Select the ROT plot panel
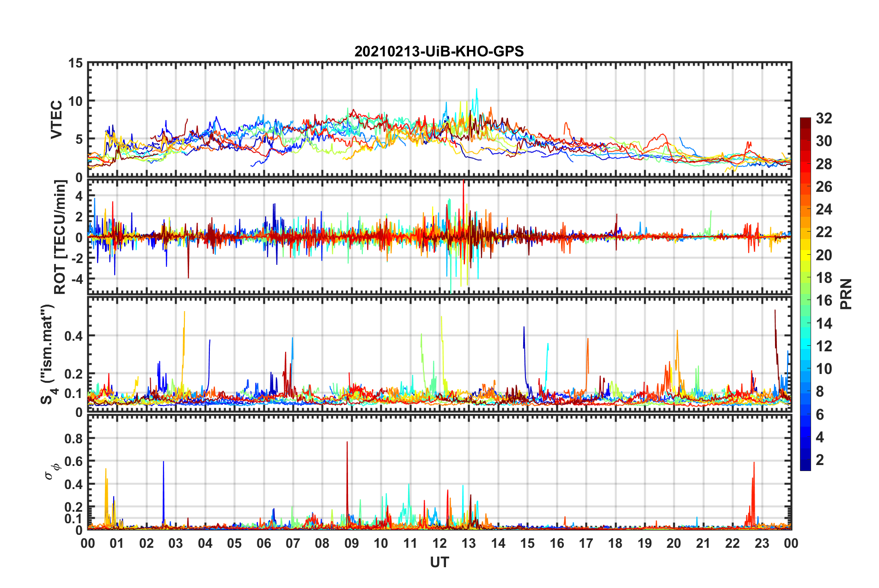 coord(439,237)
